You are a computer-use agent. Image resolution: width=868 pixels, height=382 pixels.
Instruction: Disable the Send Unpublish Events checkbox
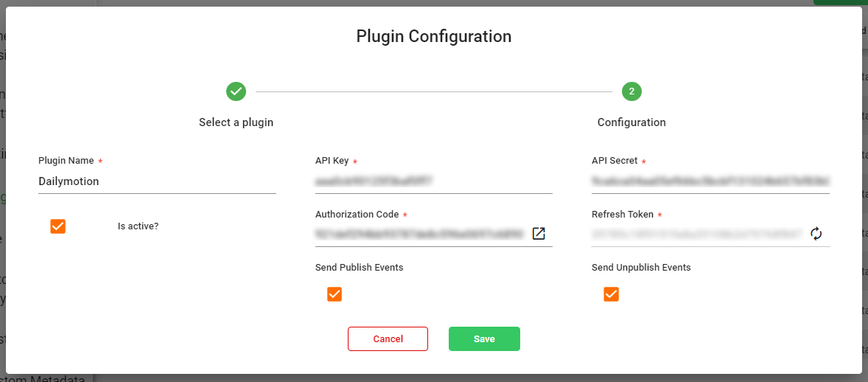click(611, 294)
